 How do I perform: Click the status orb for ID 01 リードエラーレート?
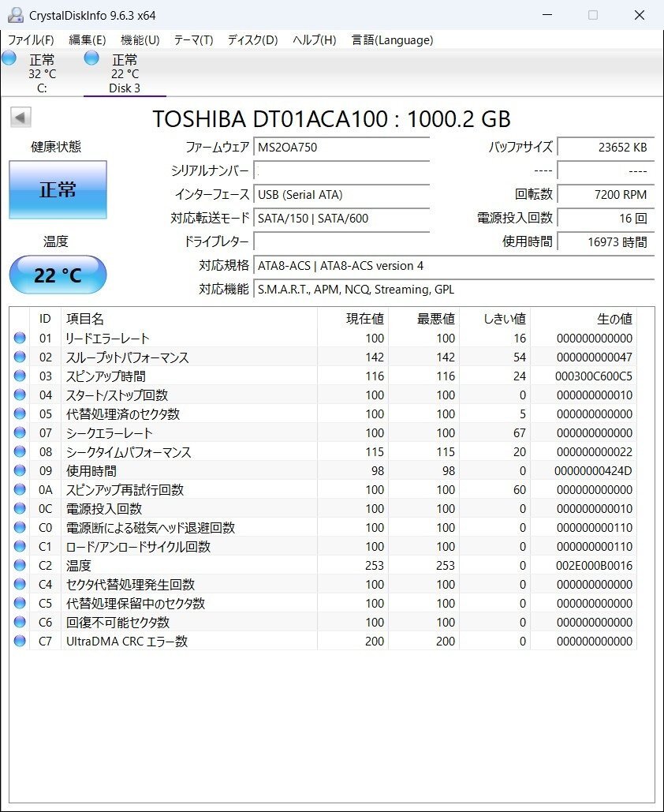[x=20, y=338]
